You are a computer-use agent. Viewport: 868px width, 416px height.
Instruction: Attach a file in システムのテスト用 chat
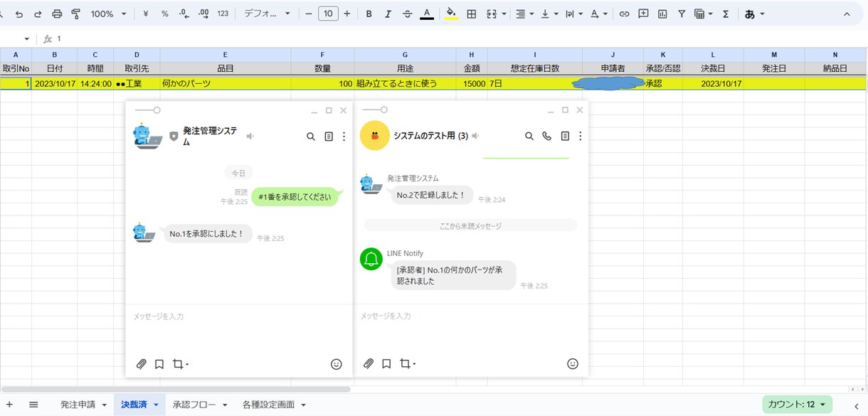(369, 363)
